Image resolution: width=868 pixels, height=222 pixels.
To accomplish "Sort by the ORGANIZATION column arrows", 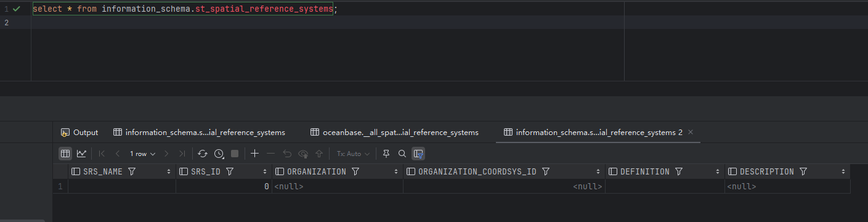I will pyautogui.click(x=396, y=171).
